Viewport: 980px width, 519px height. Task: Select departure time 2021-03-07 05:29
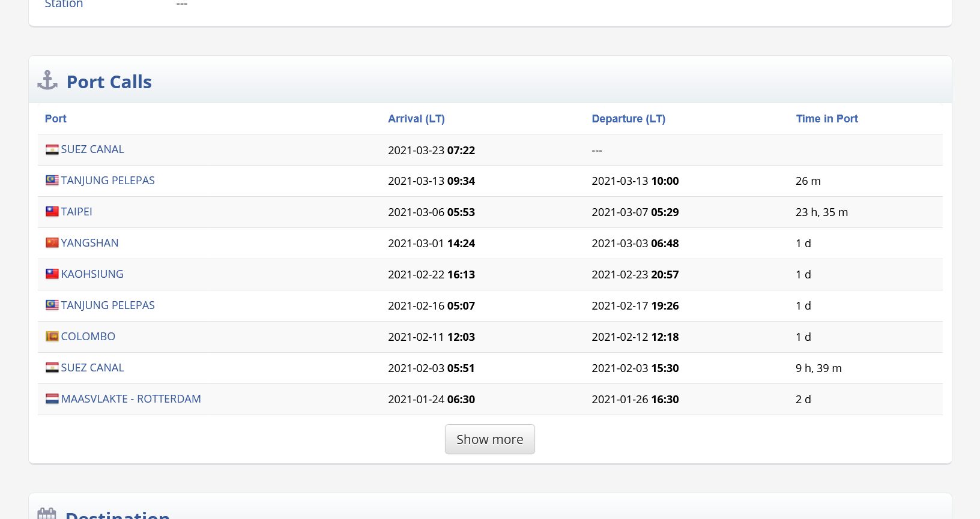click(x=635, y=212)
